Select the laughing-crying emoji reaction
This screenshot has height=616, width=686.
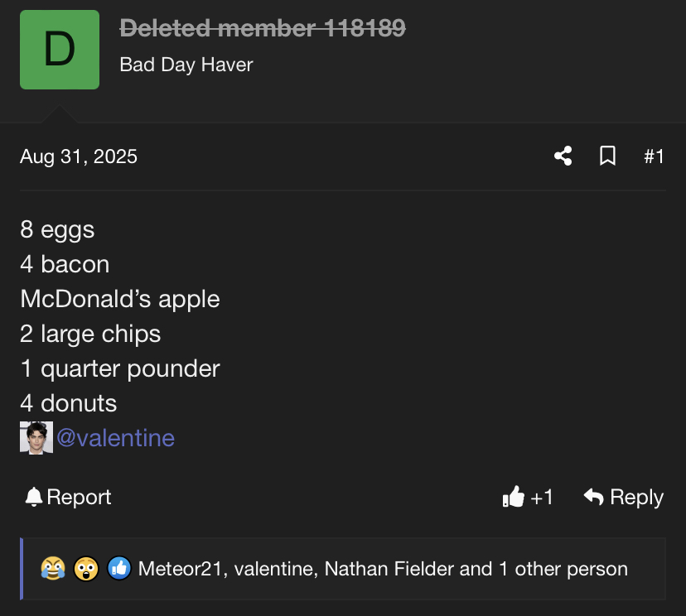click(x=53, y=568)
